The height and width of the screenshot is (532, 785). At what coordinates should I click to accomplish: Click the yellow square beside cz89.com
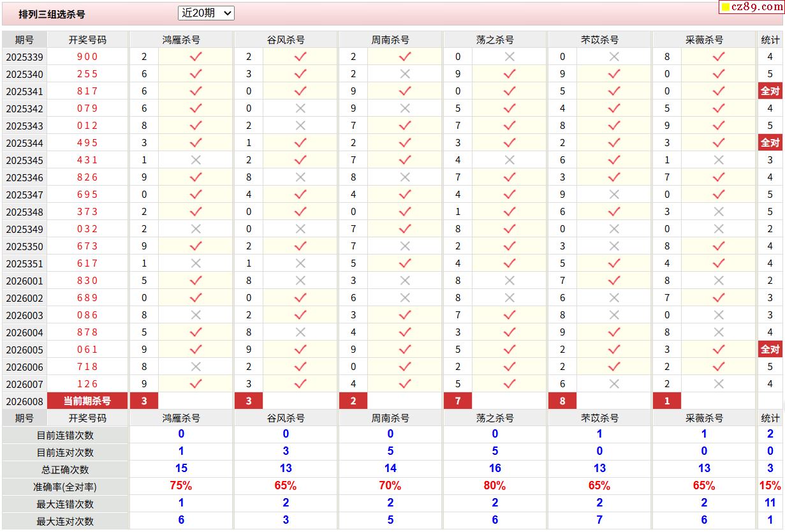click(x=726, y=8)
